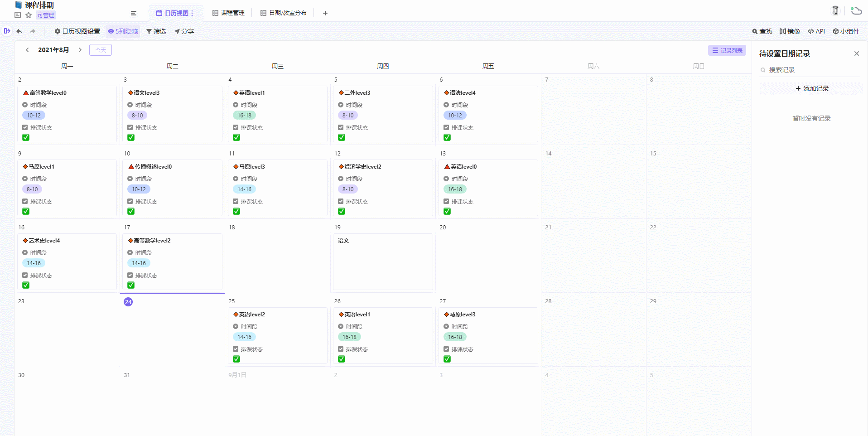Open the 小组件 widgets panel
868x436 pixels.
click(x=846, y=31)
